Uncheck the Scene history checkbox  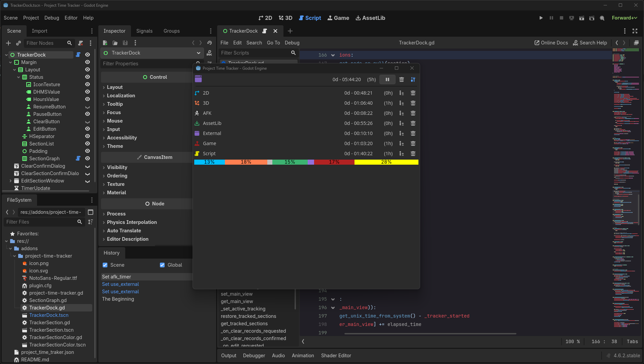tap(105, 265)
